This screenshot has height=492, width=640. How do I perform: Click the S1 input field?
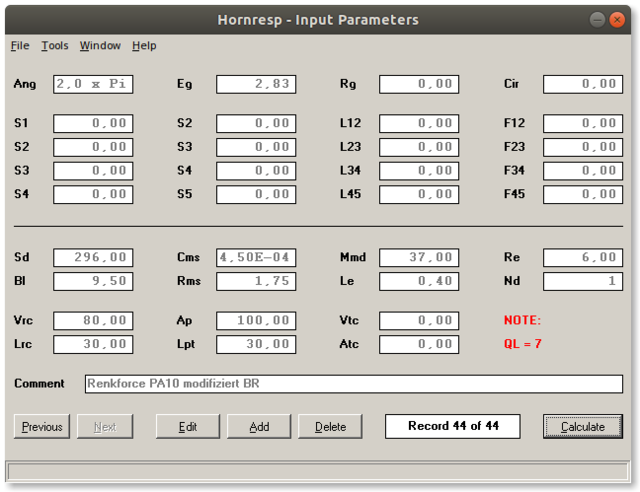point(93,123)
